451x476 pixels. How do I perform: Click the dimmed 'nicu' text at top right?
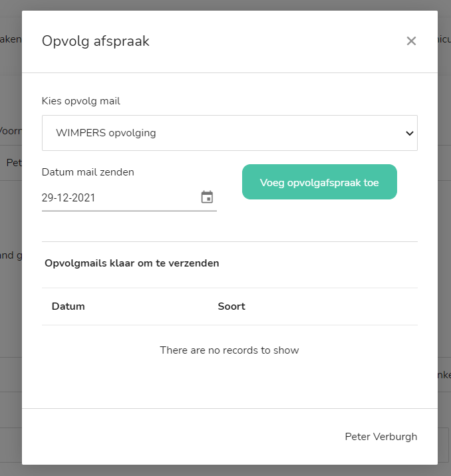click(444, 39)
